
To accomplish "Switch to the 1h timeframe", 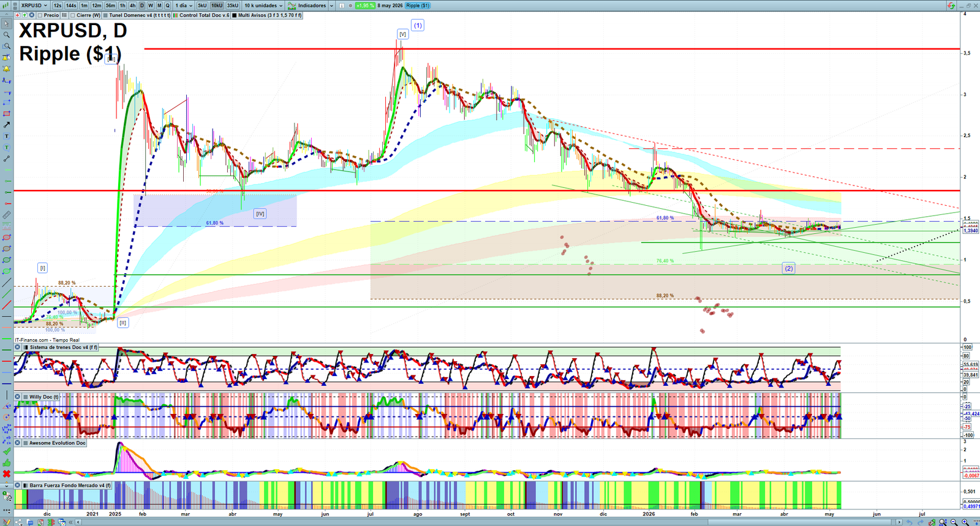I will coord(123,6).
